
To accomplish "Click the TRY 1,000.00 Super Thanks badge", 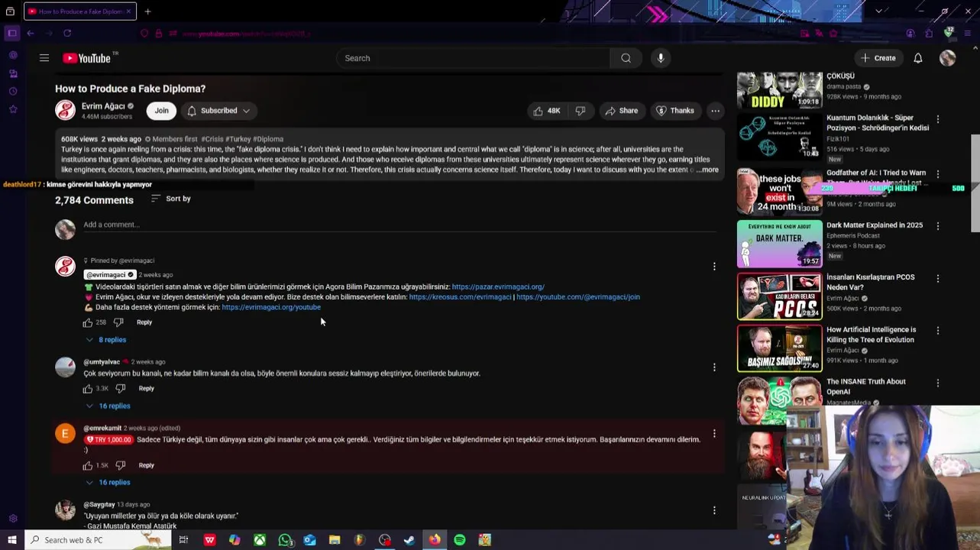I will point(108,440).
